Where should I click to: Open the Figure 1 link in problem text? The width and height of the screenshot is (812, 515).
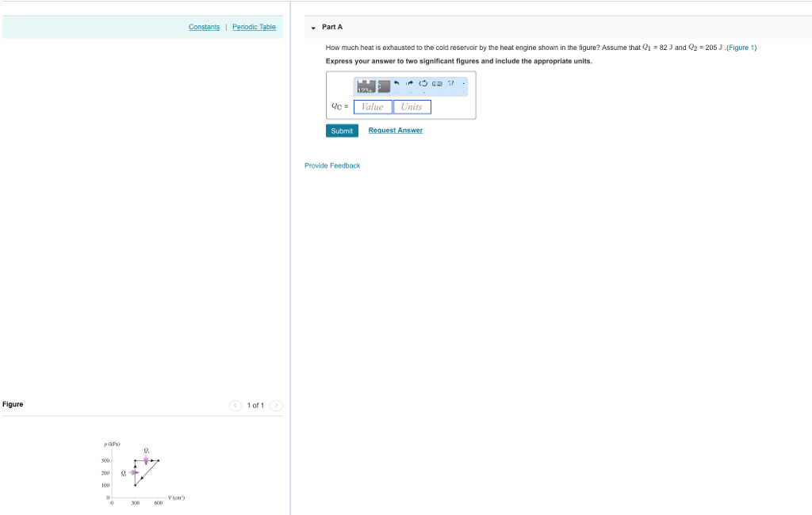click(x=741, y=48)
